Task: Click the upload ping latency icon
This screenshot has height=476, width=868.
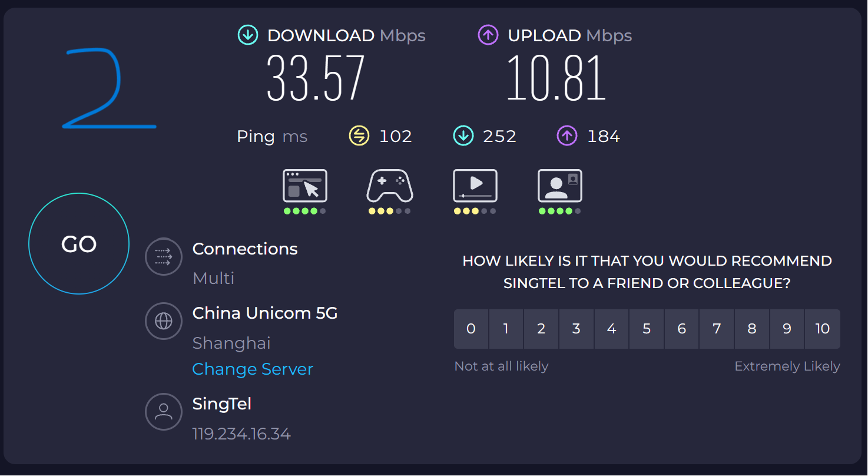Action: 566,136
